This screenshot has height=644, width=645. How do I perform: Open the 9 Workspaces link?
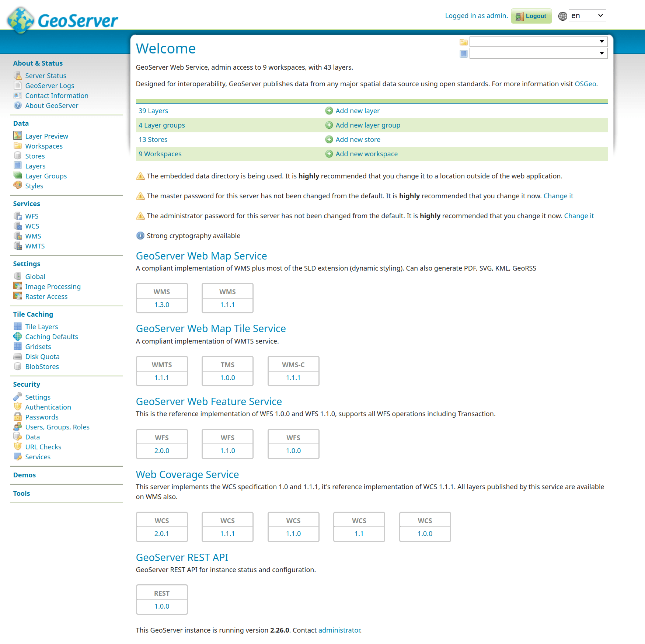[x=160, y=154]
